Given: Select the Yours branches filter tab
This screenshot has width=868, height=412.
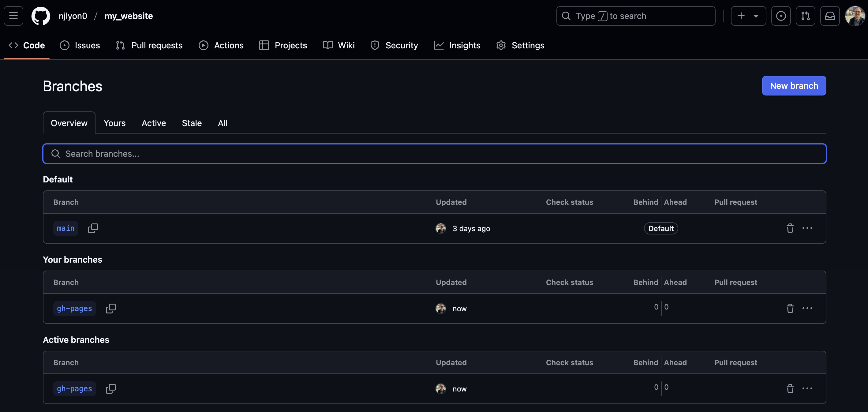Looking at the screenshot, I should pyautogui.click(x=114, y=123).
